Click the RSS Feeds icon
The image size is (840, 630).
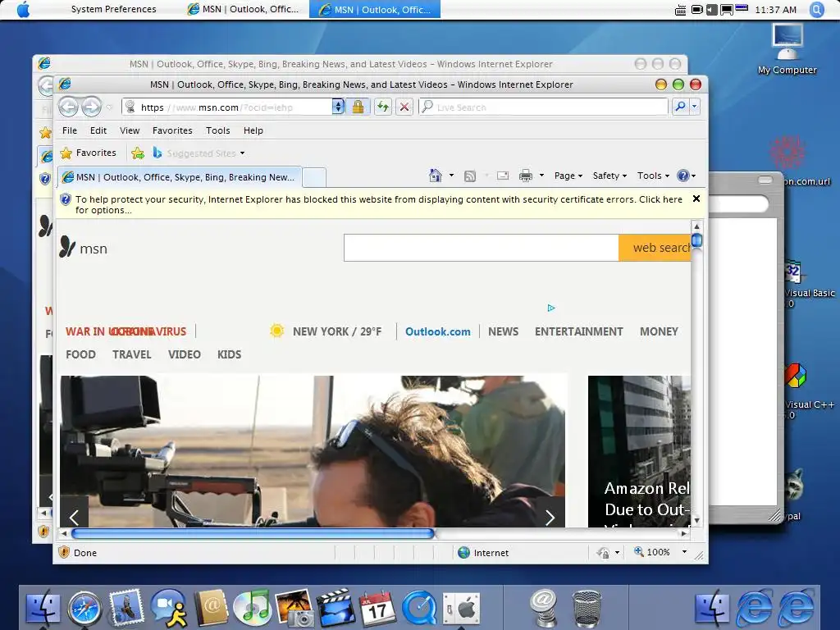tap(470, 176)
